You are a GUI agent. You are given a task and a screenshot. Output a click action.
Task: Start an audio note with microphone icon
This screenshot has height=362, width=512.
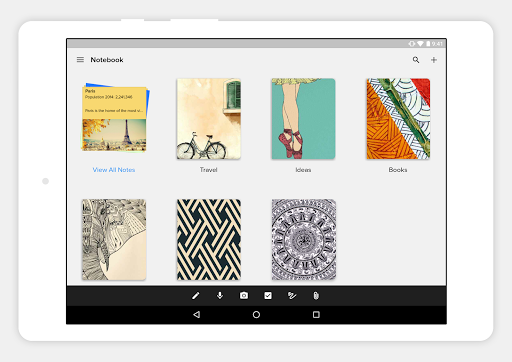[x=220, y=295]
